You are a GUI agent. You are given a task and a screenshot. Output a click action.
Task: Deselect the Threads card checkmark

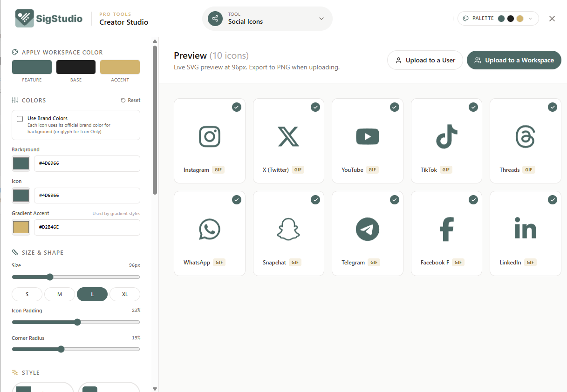pos(553,107)
